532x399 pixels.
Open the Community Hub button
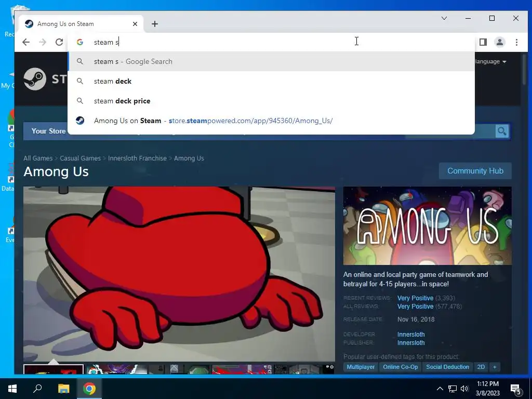pos(475,170)
